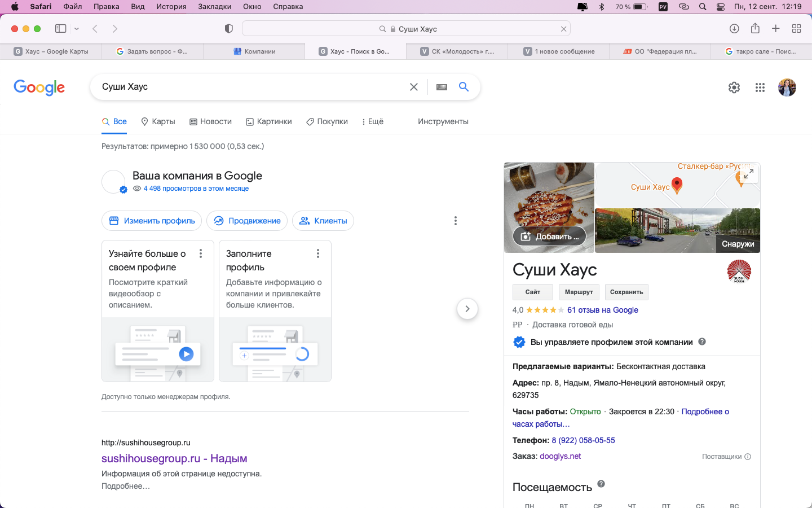
Task: Click the Клиенты button
Action: [323, 221]
